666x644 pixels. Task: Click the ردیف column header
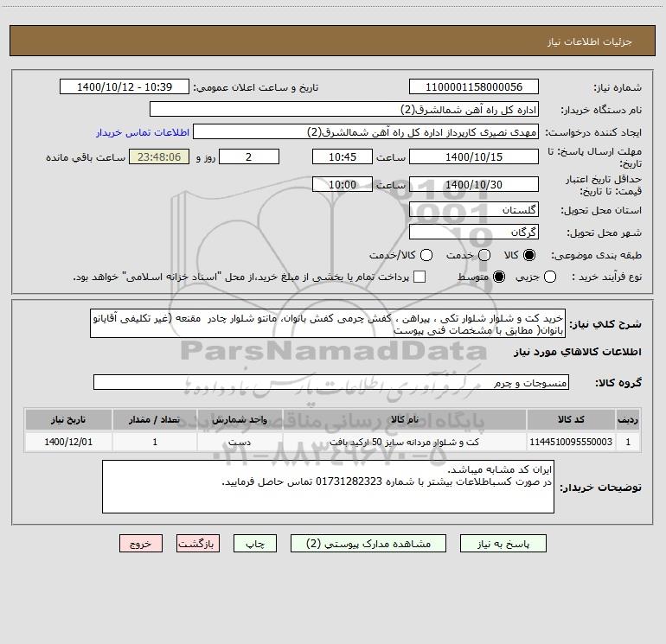pos(628,419)
